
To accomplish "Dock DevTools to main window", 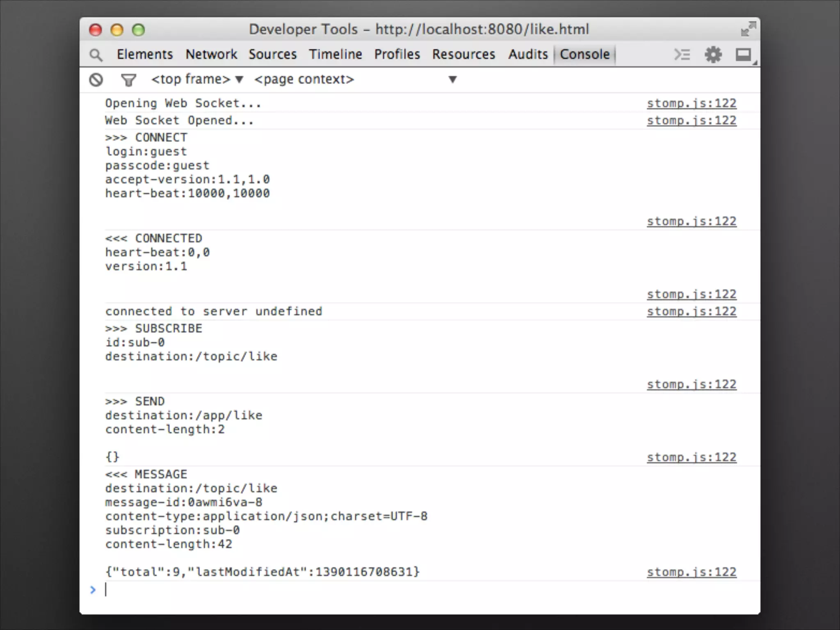I will (x=743, y=55).
